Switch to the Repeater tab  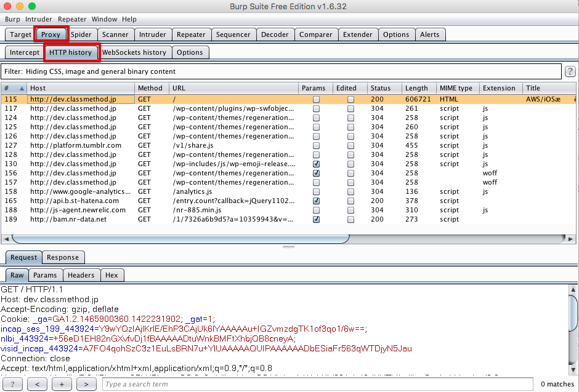pos(191,34)
